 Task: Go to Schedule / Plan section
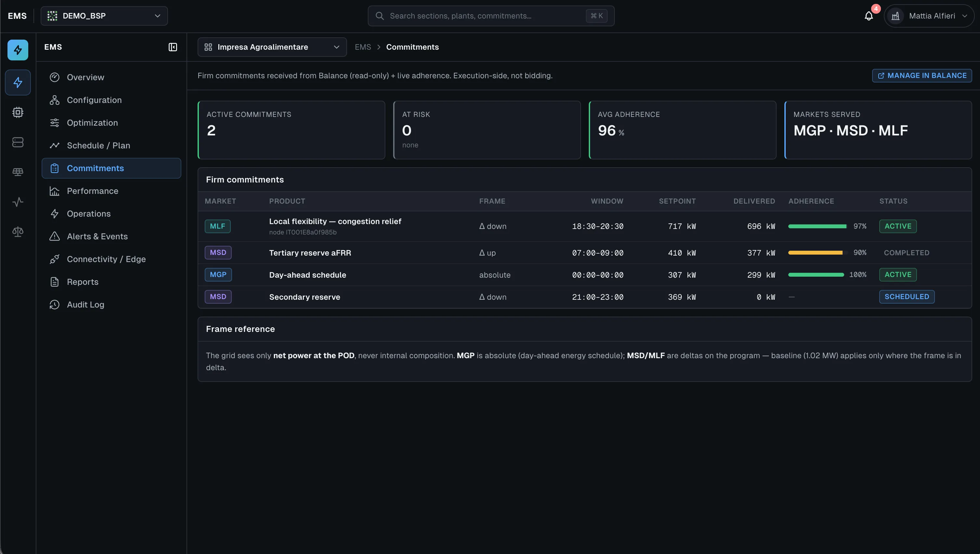[x=111, y=145]
